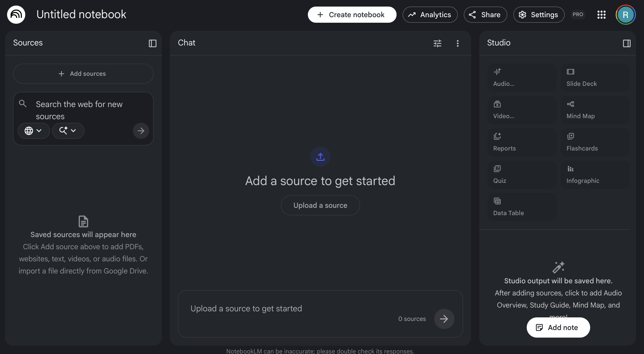This screenshot has width=644, height=354.
Task: Open the Google apps grid
Action: [602, 15]
